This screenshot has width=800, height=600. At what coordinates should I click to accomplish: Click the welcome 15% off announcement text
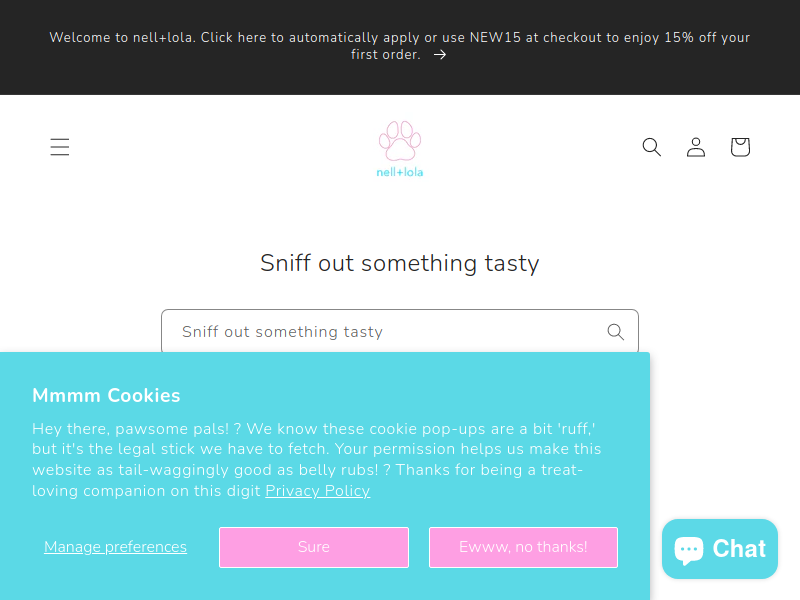(400, 46)
